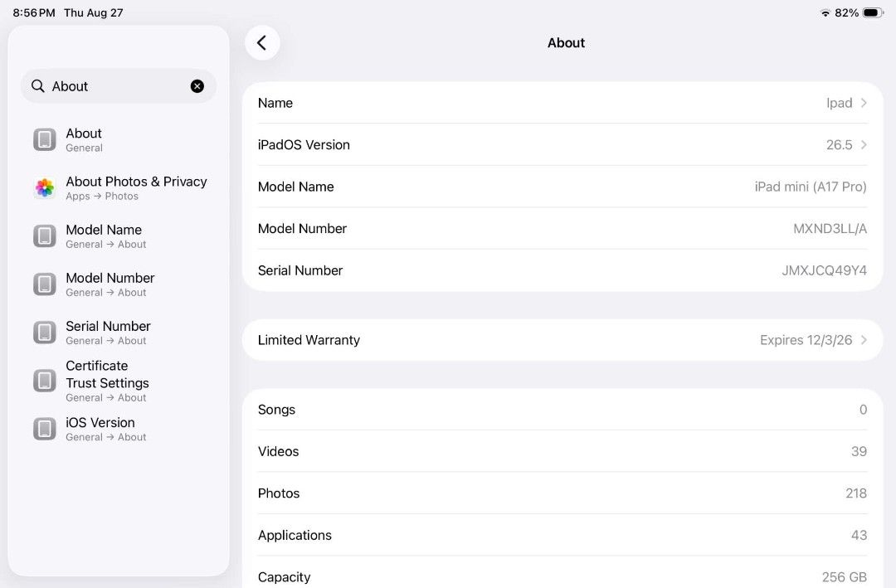Screen dimensions: 896x588
Task: Click the icon beside Serial Number result
Action: pyautogui.click(x=45, y=332)
